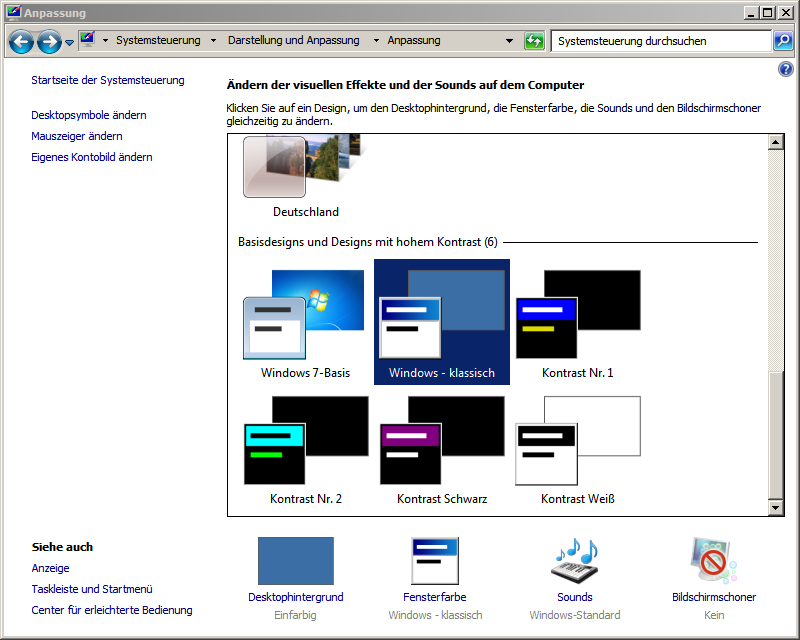The width and height of the screenshot is (800, 640).
Task: Open Eigenes Kontobild ändern link
Action: click(x=92, y=157)
